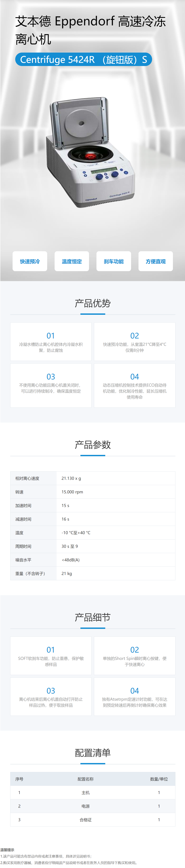Click the 21.130 x g value
Viewport: 185px width, 868px height.
(x=71, y=478)
